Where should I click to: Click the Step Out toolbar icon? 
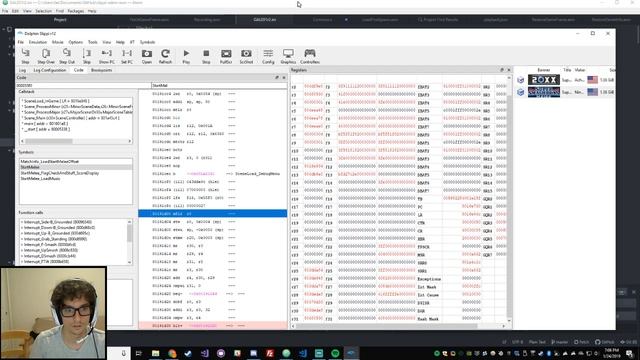point(67,56)
